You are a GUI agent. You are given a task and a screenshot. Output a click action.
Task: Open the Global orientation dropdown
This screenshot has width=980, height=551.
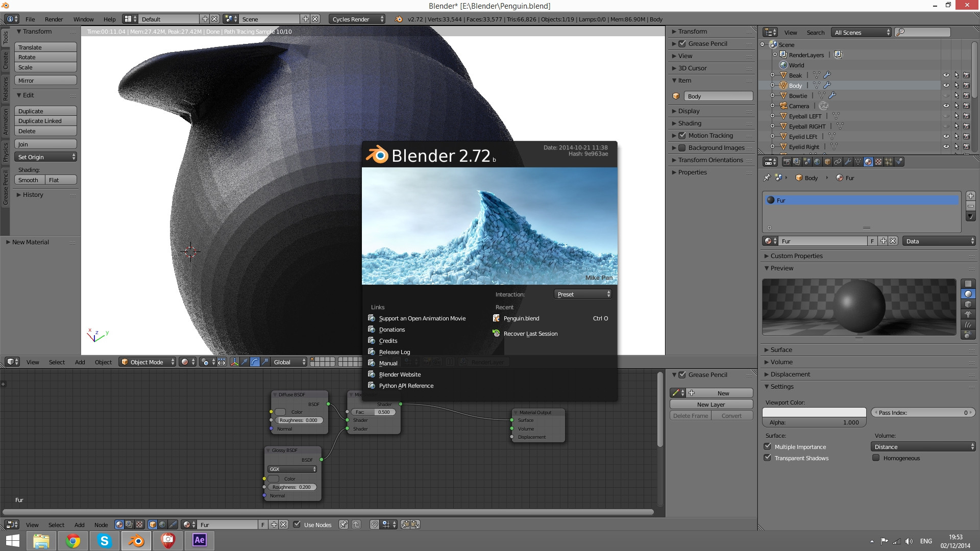288,362
